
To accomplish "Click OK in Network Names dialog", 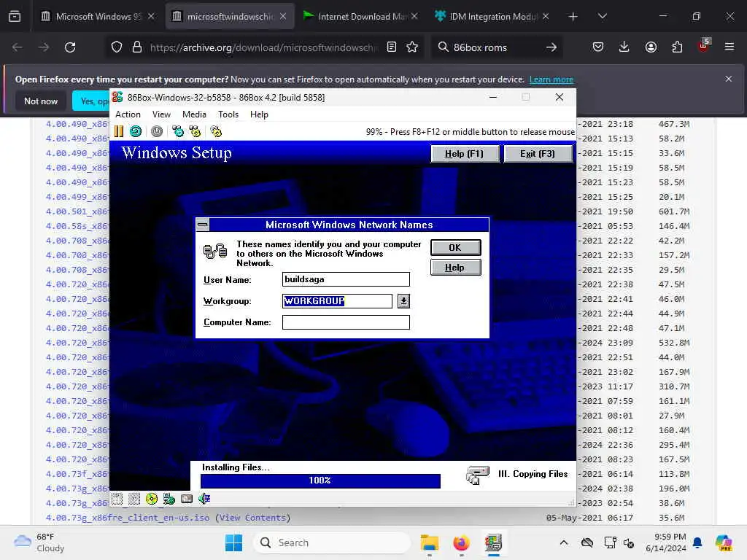I will (x=455, y=248).
